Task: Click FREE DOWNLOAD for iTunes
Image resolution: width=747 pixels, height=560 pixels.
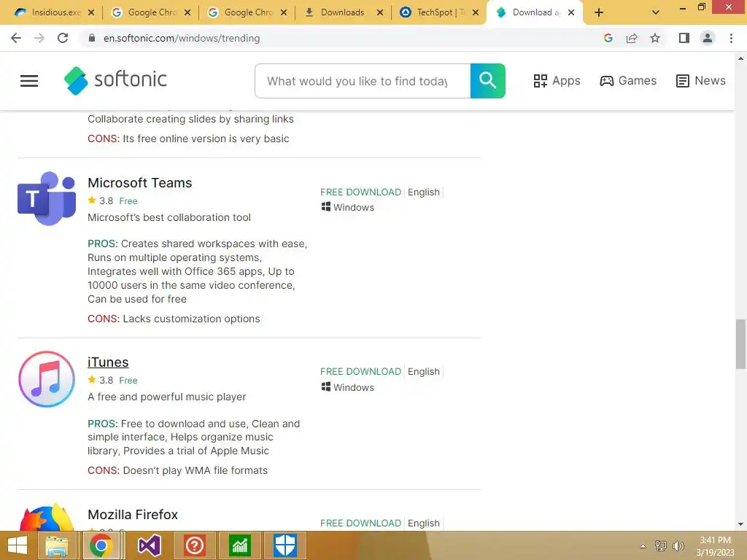Action: point(360,371)
